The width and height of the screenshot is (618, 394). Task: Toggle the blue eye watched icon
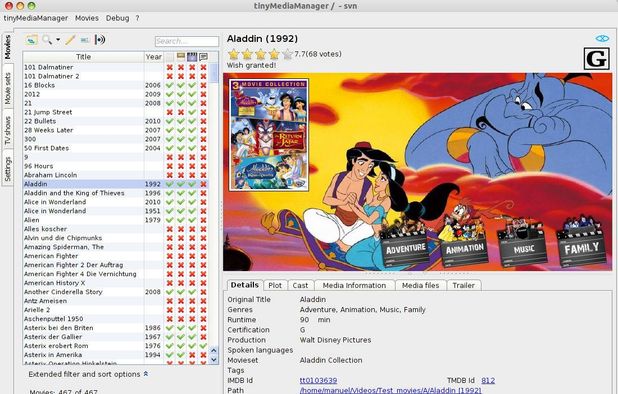[602, 39]
